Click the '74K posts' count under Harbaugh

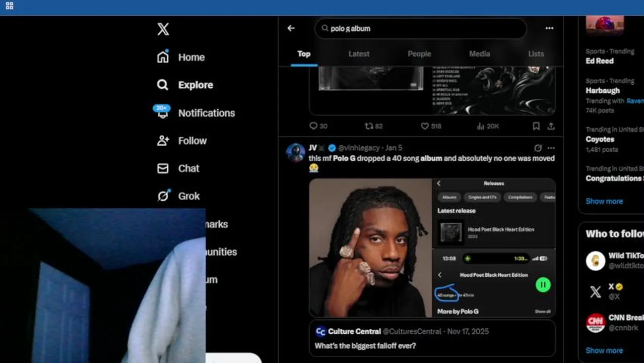600,110
